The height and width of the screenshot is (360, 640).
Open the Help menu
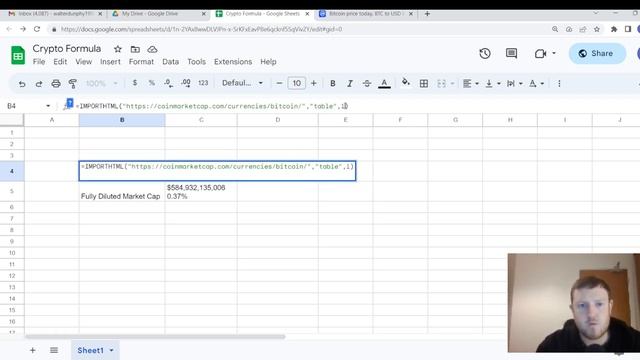[268, 62]
